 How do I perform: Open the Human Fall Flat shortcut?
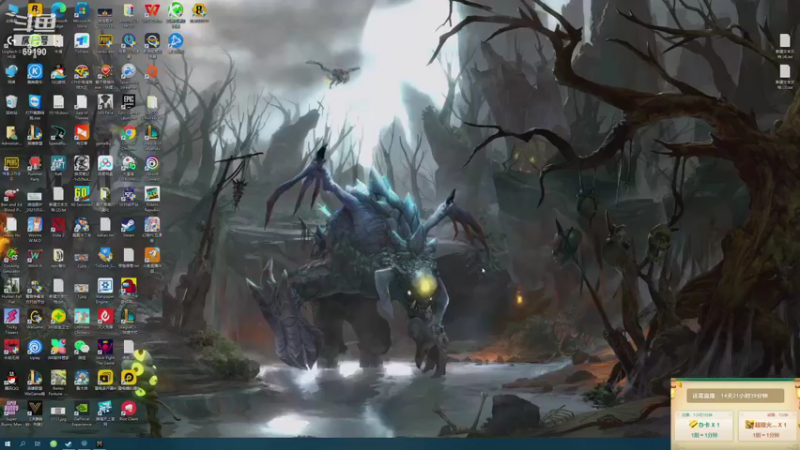click(11, 286)
